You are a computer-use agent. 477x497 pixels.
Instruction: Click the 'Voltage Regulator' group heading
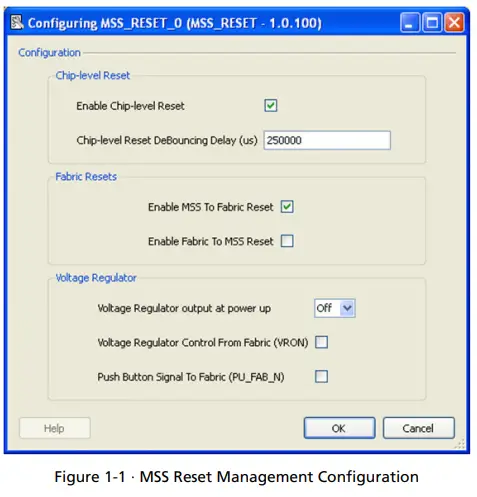click(x=96, y=278)
